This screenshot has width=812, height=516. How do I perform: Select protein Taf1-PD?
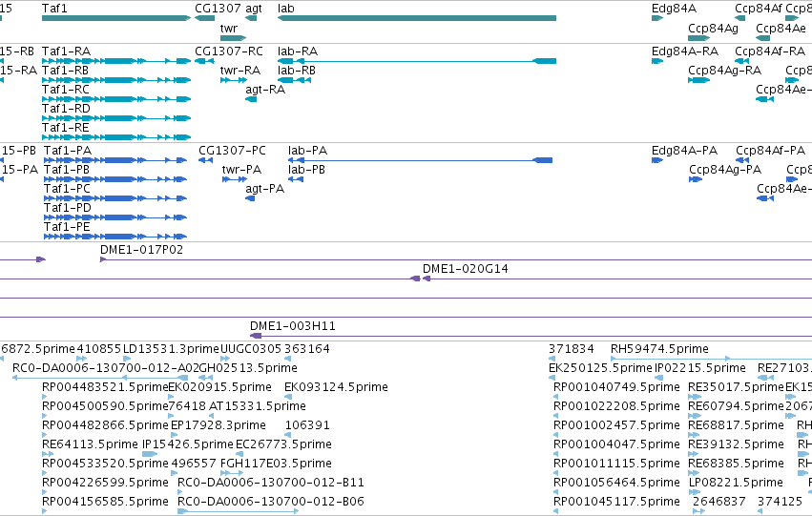68,208
